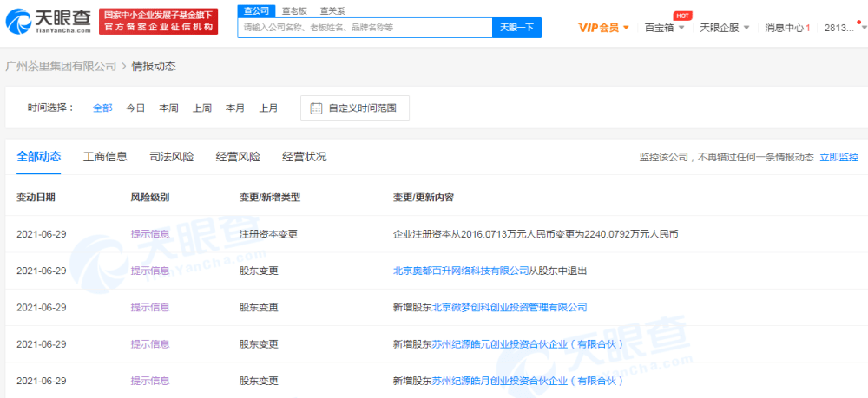868x398 pixels.
Task: Click the 变动日期 column header
Action: coord(36,198)
